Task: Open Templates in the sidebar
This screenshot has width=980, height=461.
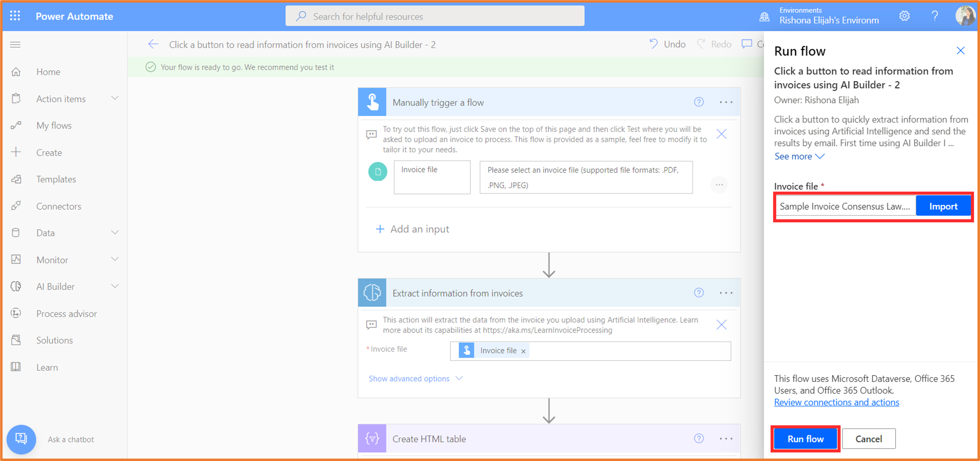Action: coord(56,179)
